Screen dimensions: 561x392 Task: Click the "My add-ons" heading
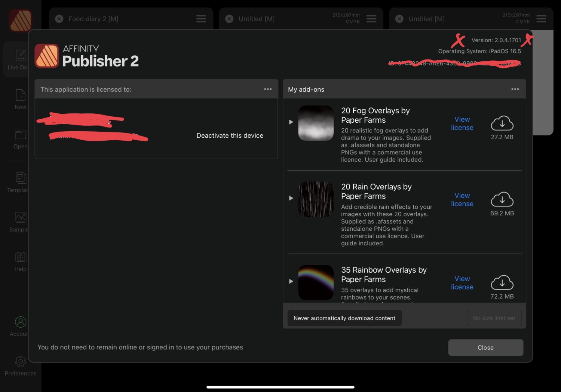(x=306, y=89)
